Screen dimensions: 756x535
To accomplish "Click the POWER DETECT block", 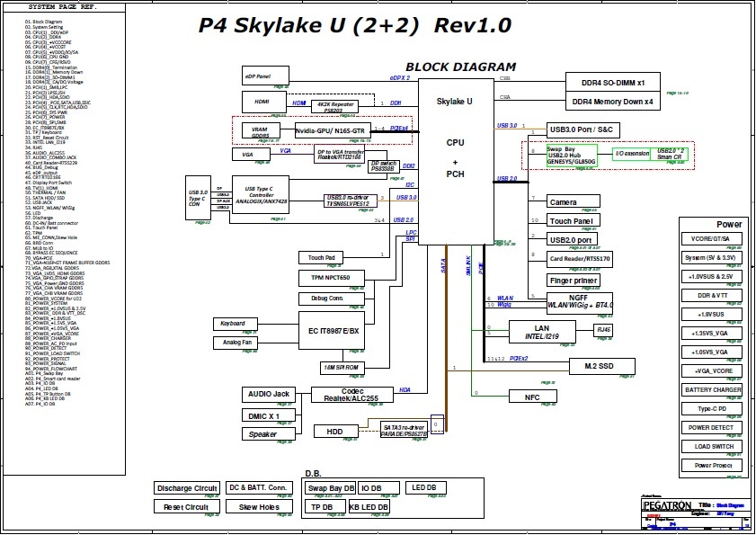I will tap(711, 427).
